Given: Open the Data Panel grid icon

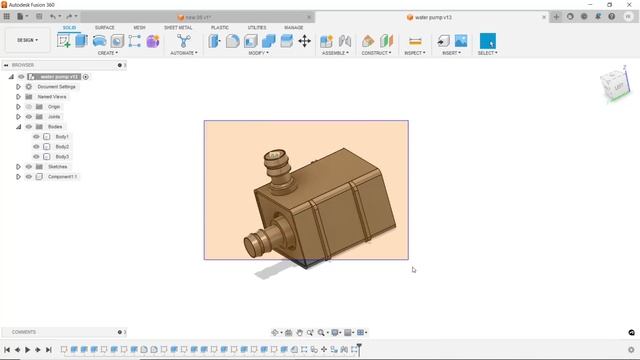Looking at the screenshot, I should pyautogui.click(x=7, y=16).
